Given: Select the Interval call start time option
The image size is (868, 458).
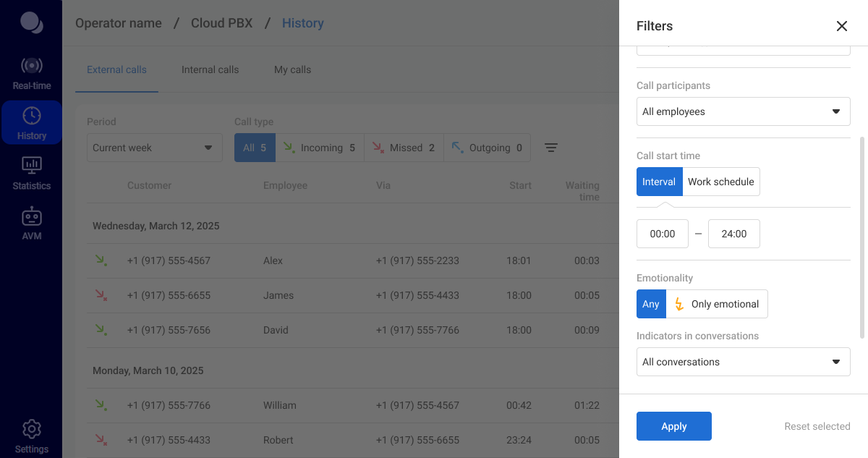Looking at the screenshot, I should coord(659,182).
